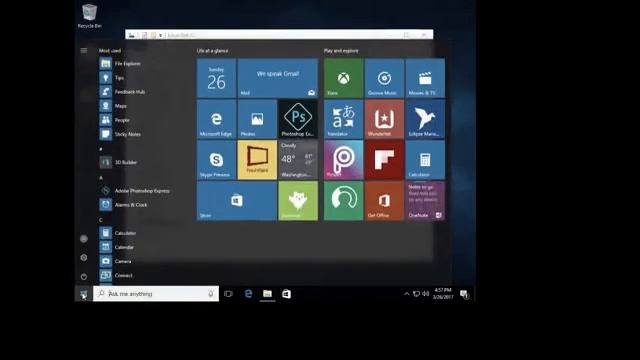Screen dimensions: 640x360
Task: Open Edge from the taskbar
Action: point(248,294)
